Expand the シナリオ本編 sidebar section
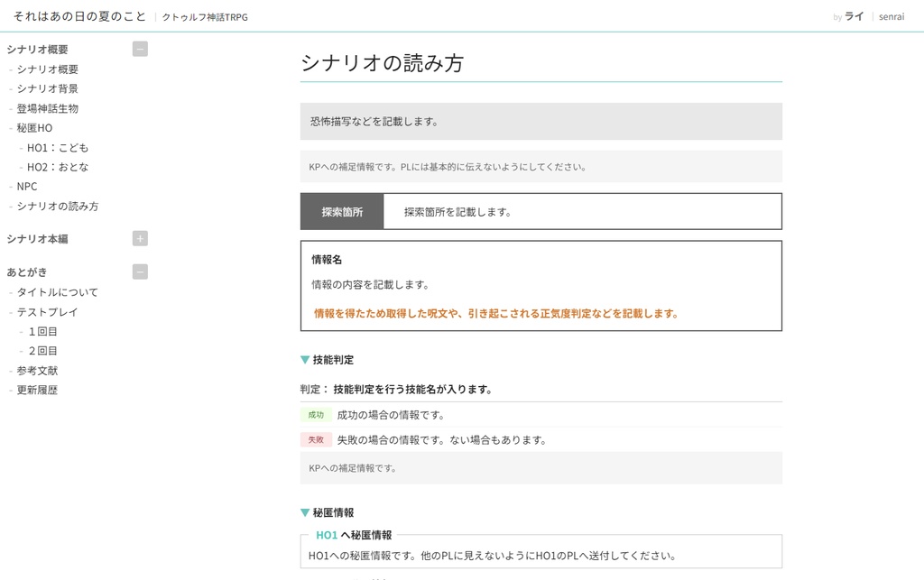The height and width of the screenshot is (580, 924). [x=140, y=239]
